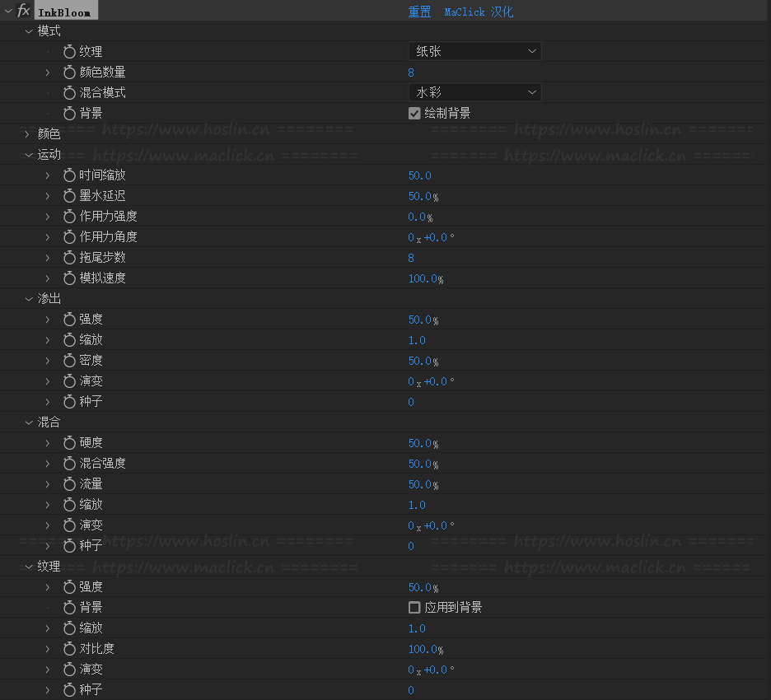This screenshot has height=700, width=771.
Task: Click the 重置 reset link
Action: tap(419, 12)
